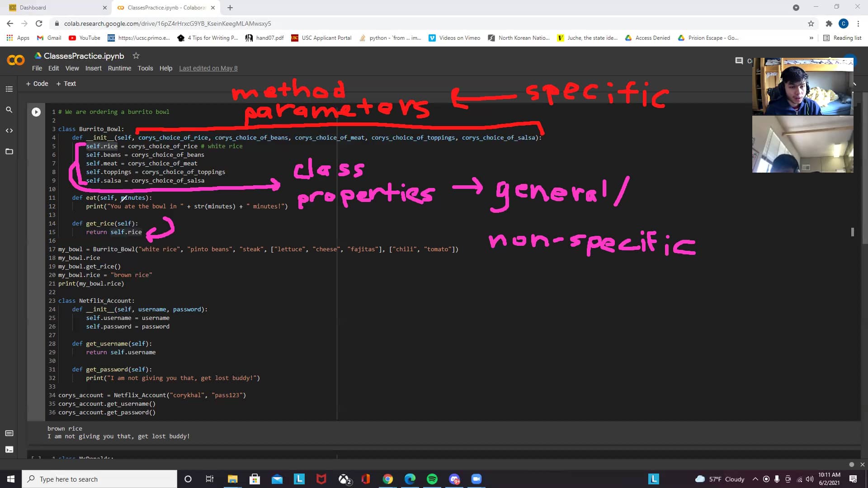Bookmark the current page in Chrome
The width and height of the screenshot is (868, 488).
[x=811, y=23]
